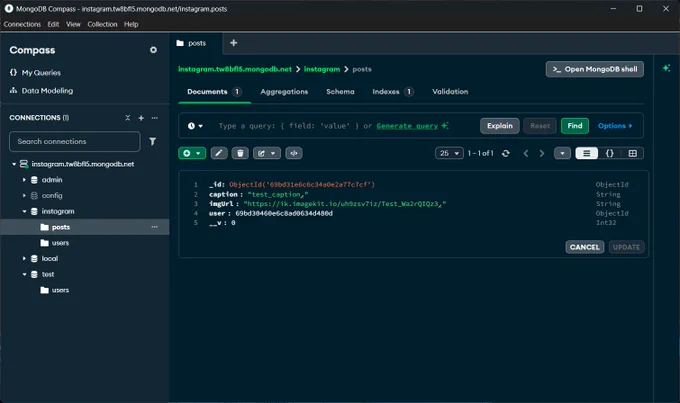Switch to list view of documents
The height and width of the screenshot is (403, 680).
click(587, 153)
